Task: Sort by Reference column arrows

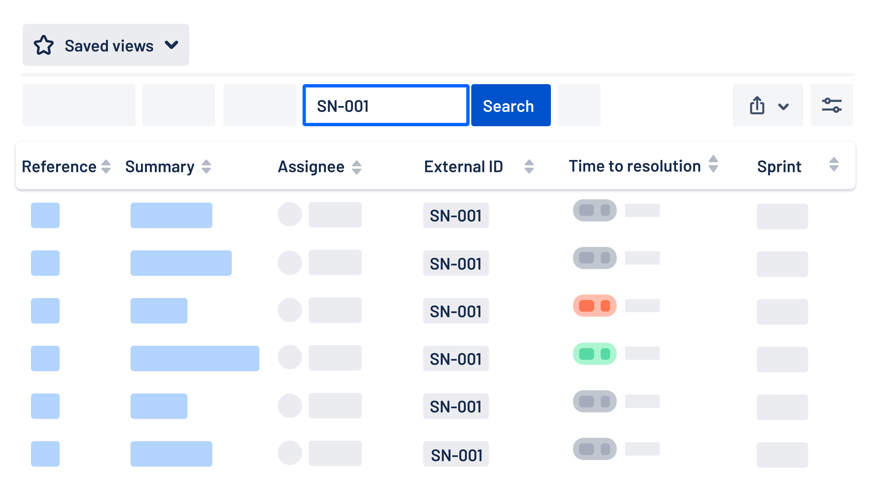Action: click(x=107, y=167)
